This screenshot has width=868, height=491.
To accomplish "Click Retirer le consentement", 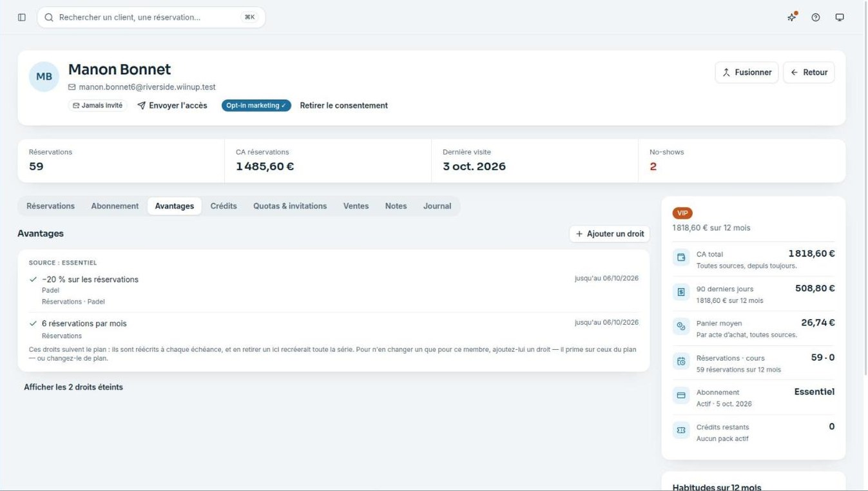I will click(343, 106).
